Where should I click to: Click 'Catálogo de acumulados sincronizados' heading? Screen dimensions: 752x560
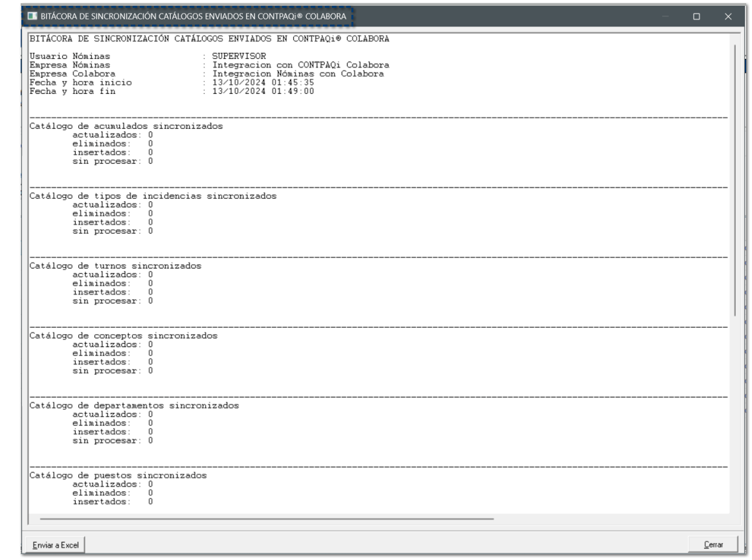(x=126, y=126)
